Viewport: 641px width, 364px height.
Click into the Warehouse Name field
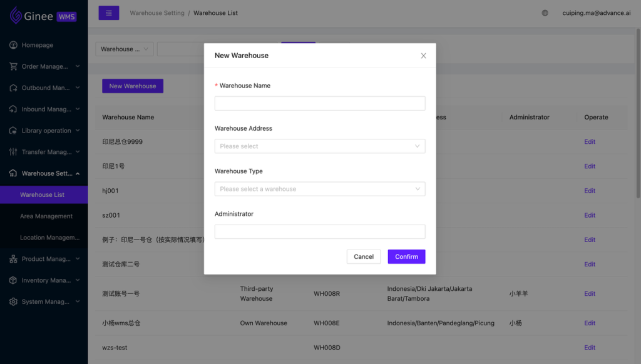319,104
